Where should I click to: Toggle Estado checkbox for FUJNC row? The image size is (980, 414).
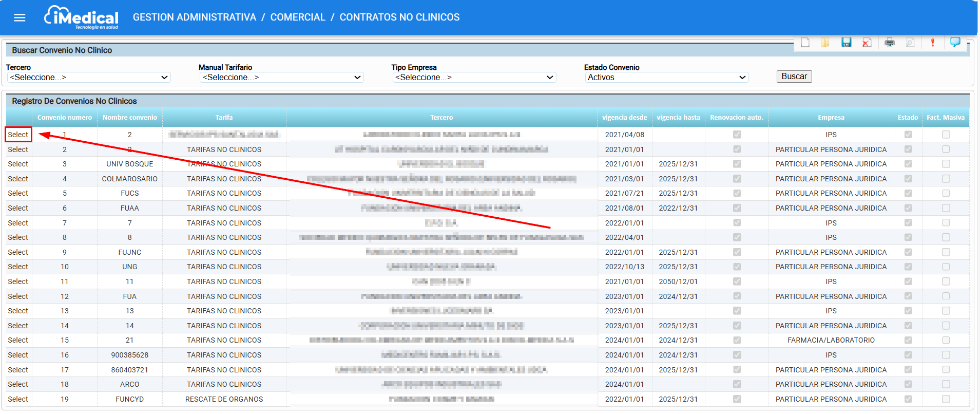pos(908,252)
